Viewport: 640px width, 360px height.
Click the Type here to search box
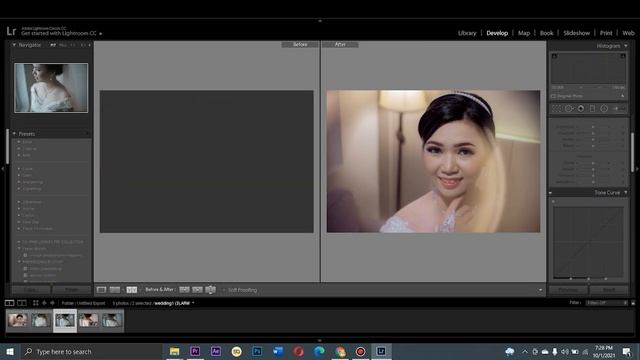click(x=91, y=351)
